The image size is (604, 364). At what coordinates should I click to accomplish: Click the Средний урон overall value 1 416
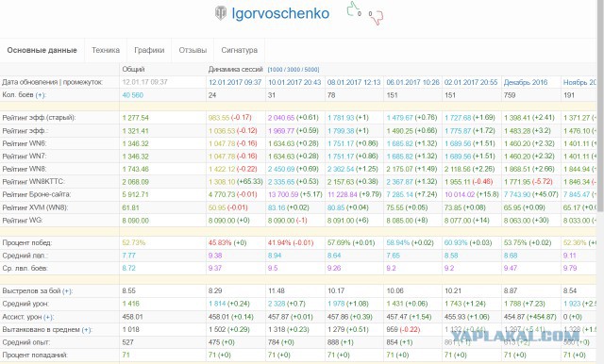pyautogui.click(x=130, y=304)
